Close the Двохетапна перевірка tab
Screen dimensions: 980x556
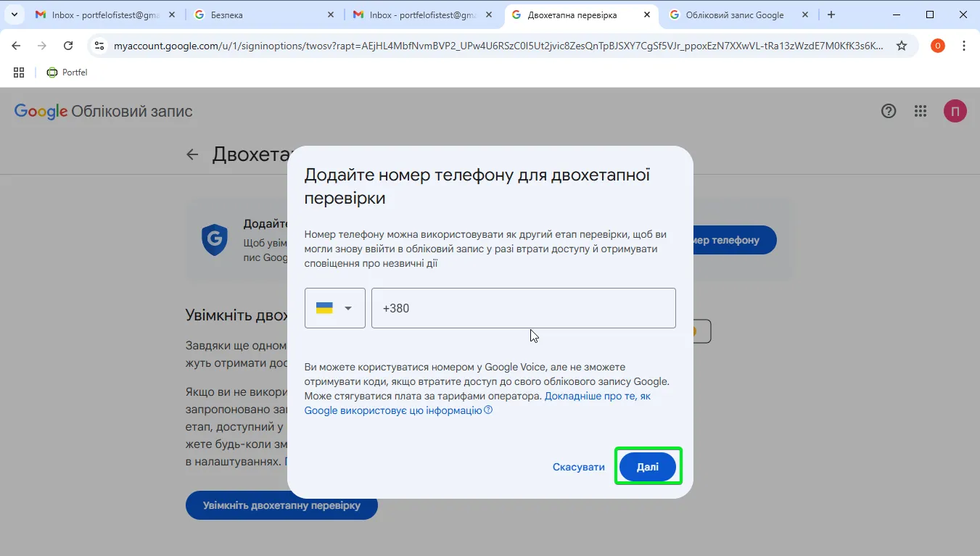click(x=647, y=14)
